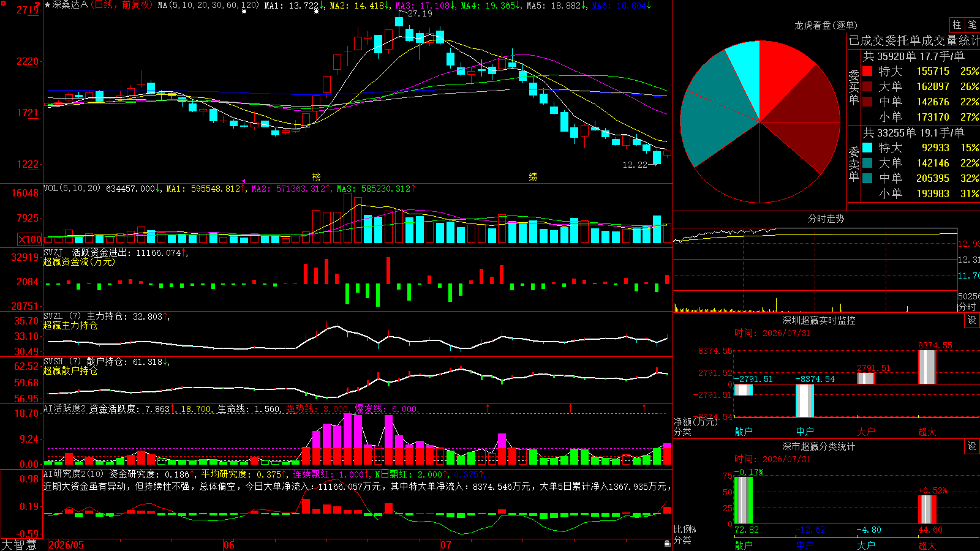The height and width of the screenshot is (551, 980).
Task: Click the 超赢散户持仓 yellow label
Action: coord(70,370)
